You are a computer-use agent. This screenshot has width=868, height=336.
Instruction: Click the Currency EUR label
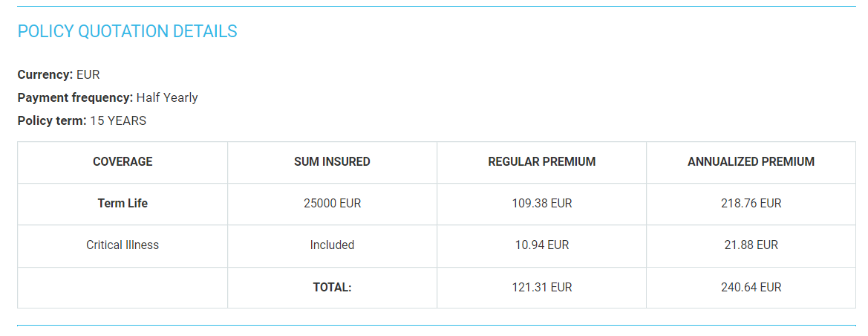click(x=59, y=74)
